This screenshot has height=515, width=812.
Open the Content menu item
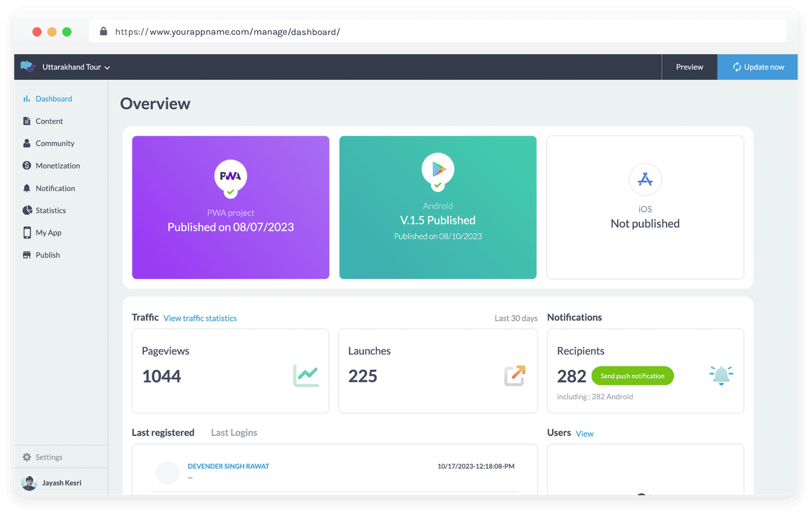49,121
